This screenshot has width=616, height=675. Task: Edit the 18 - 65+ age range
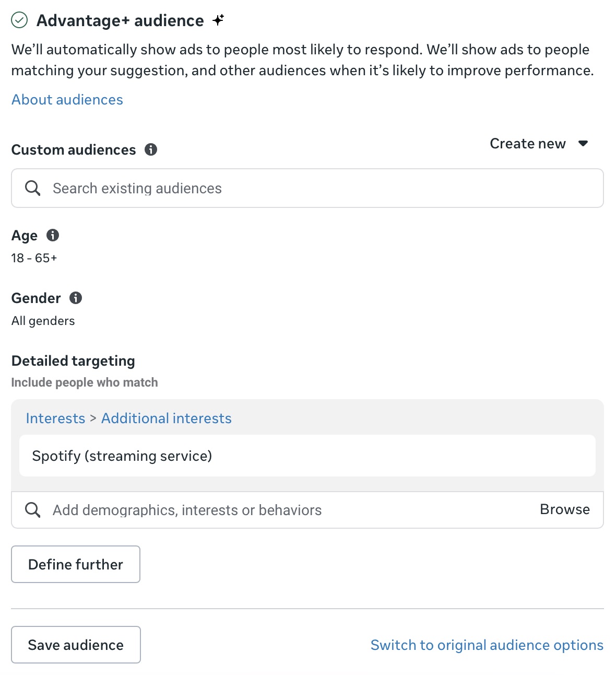[34, 257]
